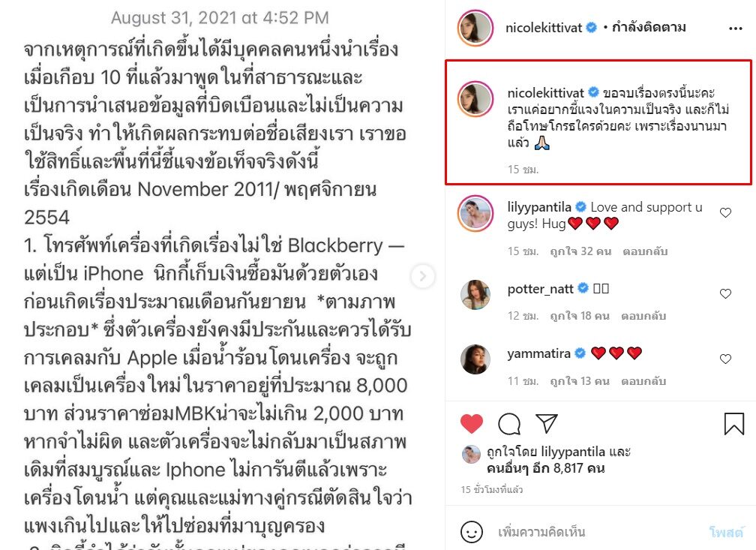
Task: Open the กำลังติดตาม following options
Action: click(649, 28)
